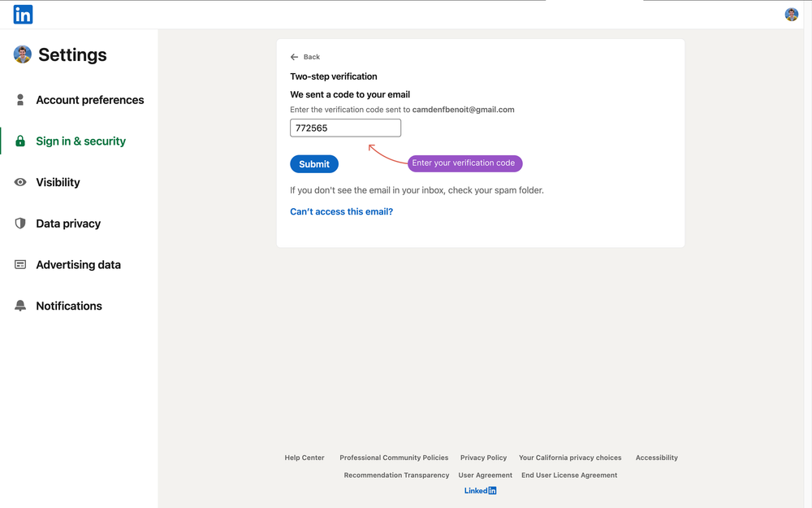Select the Data privacy shield icon

click(20, 224)
